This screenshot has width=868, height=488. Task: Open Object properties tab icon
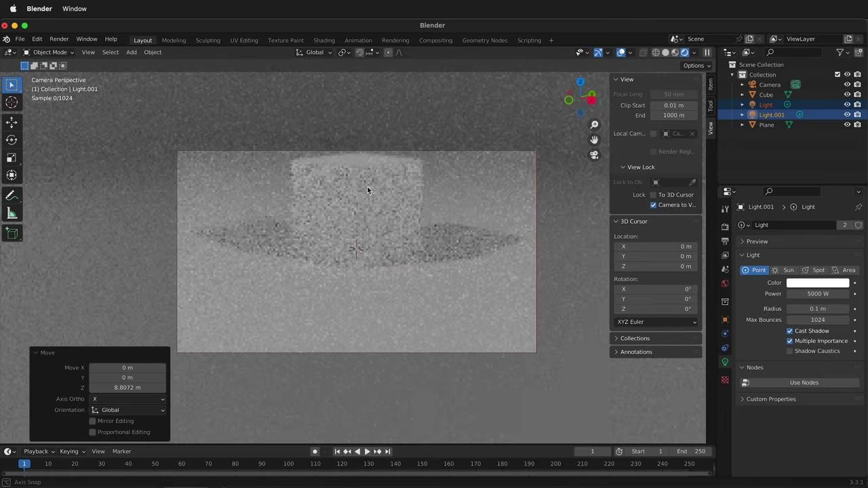click(x=725, y=319)
